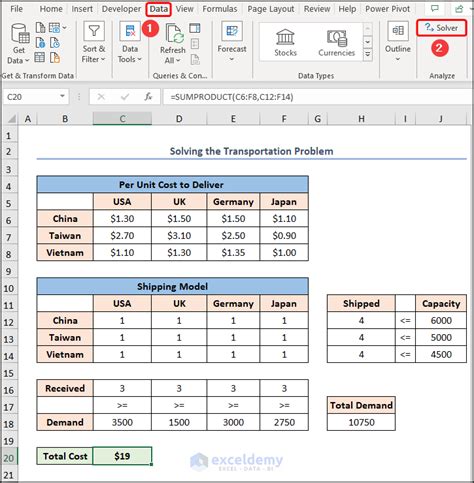The image size is (474, 483).
Task: Click the Share icon at top right
Action: 459,9
